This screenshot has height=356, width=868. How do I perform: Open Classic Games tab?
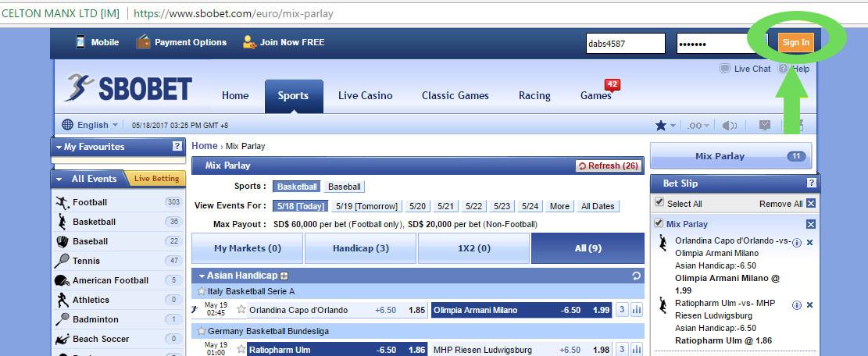[455, 95]
